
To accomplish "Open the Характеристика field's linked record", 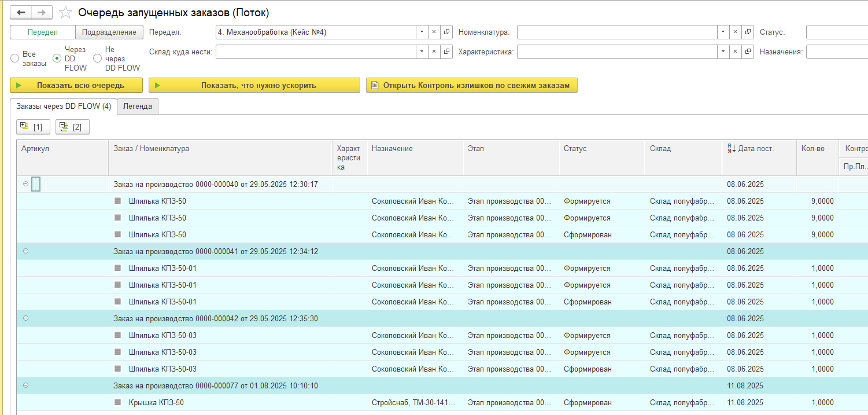I will coord(748,52).
